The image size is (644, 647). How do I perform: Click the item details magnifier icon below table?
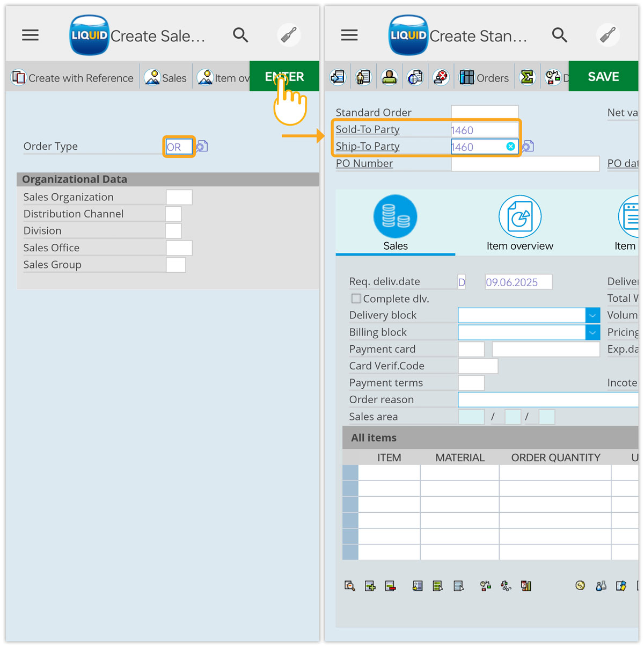(x=350, y=586)
